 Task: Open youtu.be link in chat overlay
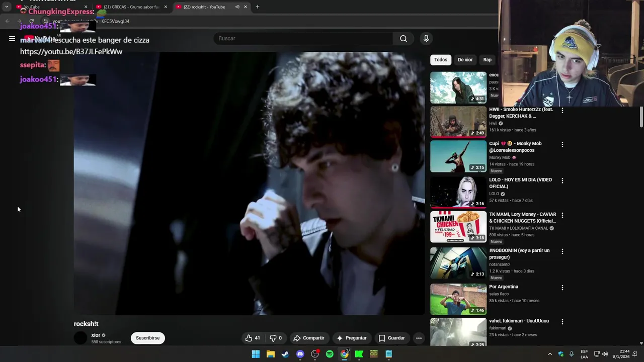click(71, 51)
